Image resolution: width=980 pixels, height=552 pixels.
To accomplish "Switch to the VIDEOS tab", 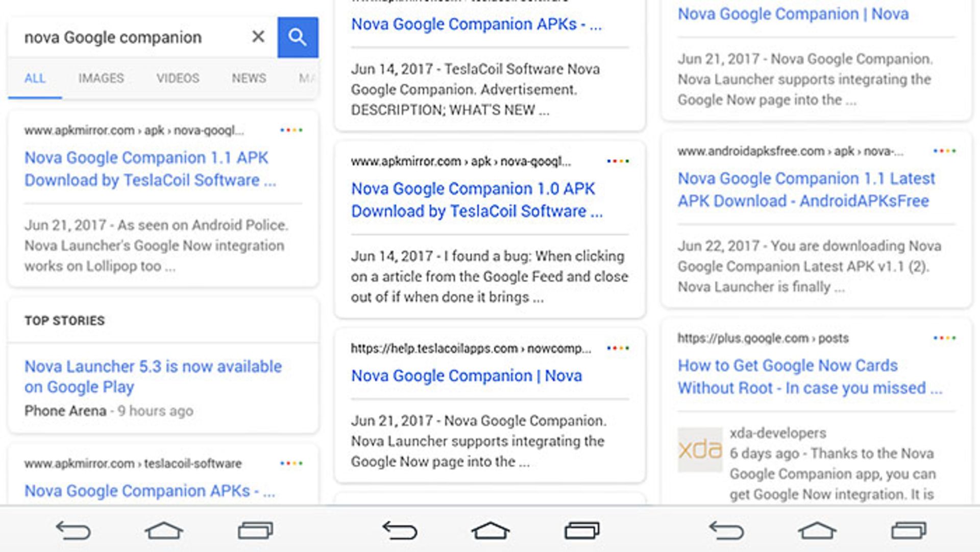I will [178, 78].
